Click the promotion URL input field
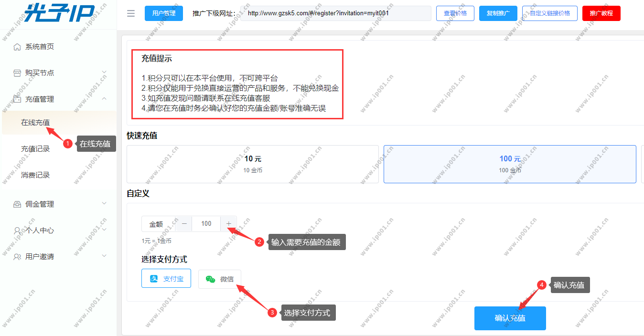The height and width of the screenshot is (336, 644). [x=335, y=13]
